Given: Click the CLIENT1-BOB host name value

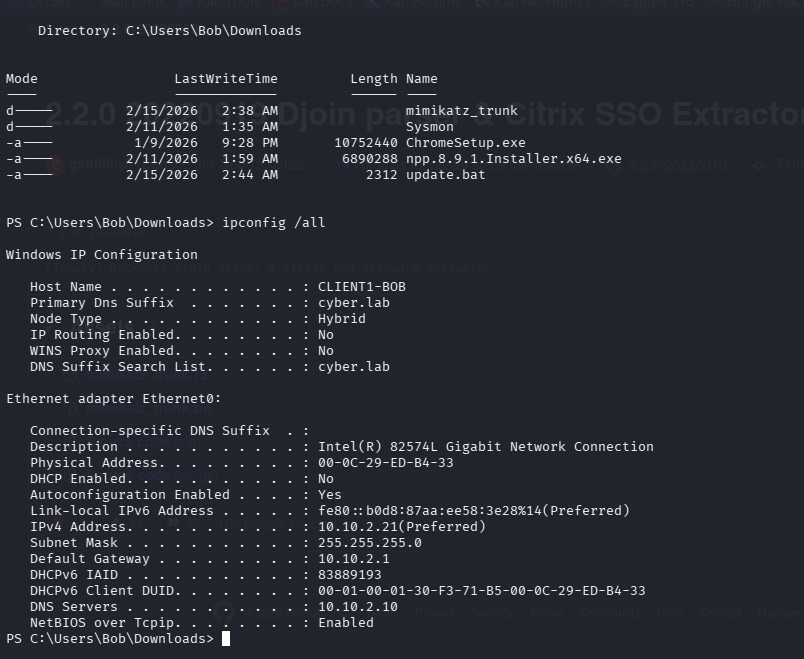Looking at the screenshot, I should pos(361,287).
